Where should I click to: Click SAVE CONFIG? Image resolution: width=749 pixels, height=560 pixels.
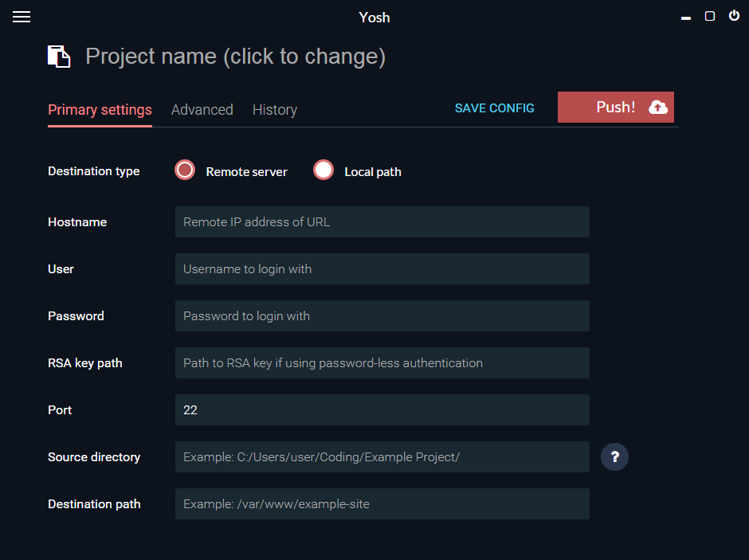pyautogui.click(x=494, y=108)
